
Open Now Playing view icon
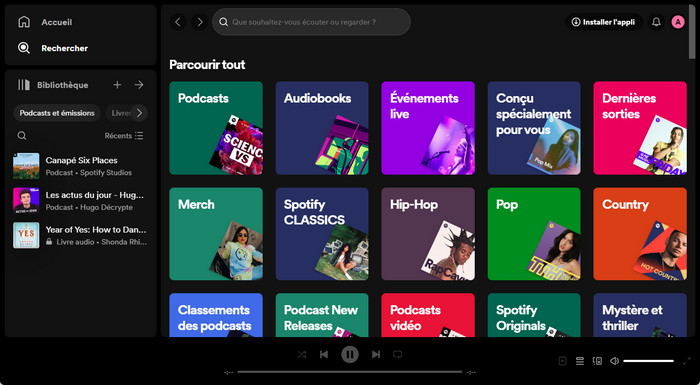click(562, 361)
